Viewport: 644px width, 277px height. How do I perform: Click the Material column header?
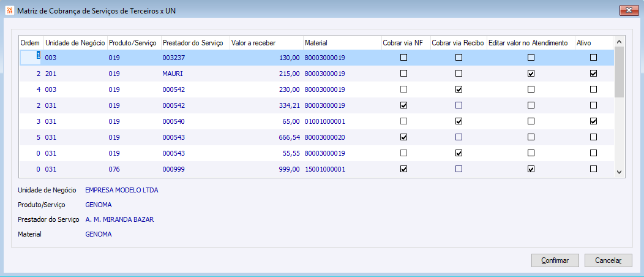(342, 43)
